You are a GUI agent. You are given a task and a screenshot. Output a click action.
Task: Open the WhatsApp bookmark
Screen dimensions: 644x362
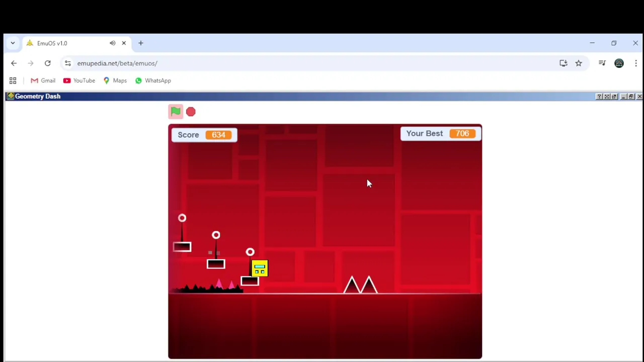(153, 80)
